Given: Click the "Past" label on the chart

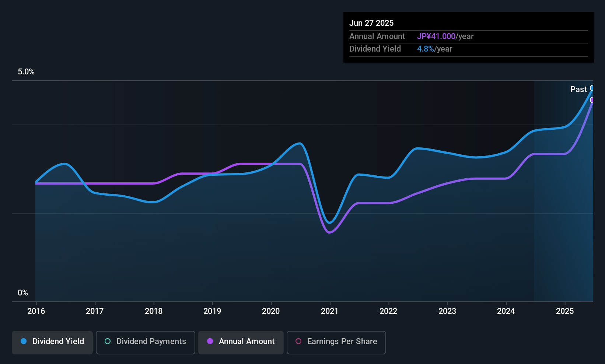Looking at the screenshot, I should (578, 89).
